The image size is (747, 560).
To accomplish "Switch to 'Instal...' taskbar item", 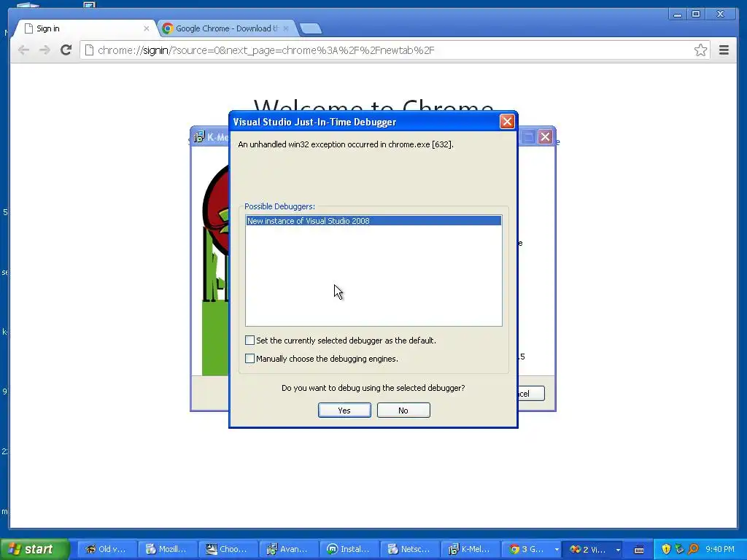I will tap(349, 549).
